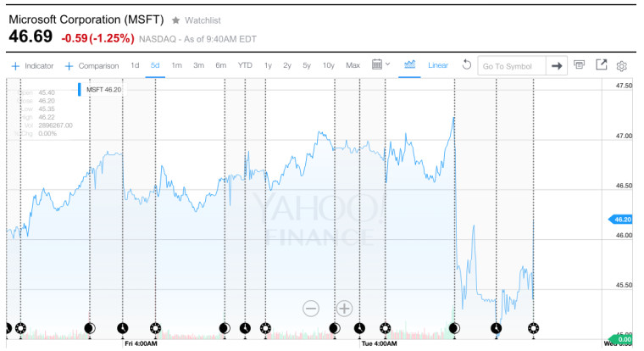The height and width of the screenshot is (351, 644).
Task: Click the print/share icon in the toolbar
Action: click(580, 65)
